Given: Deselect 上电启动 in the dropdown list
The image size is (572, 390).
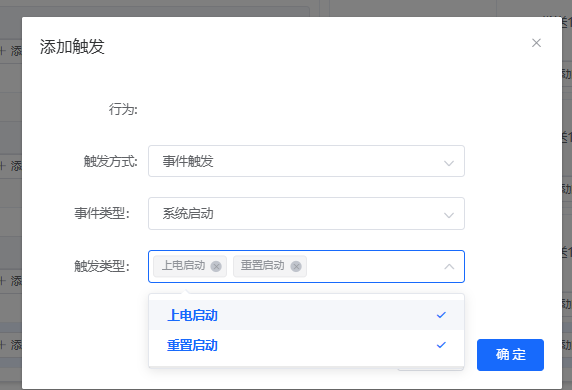Looking at the screenshot, I should (x=306, y=315).
